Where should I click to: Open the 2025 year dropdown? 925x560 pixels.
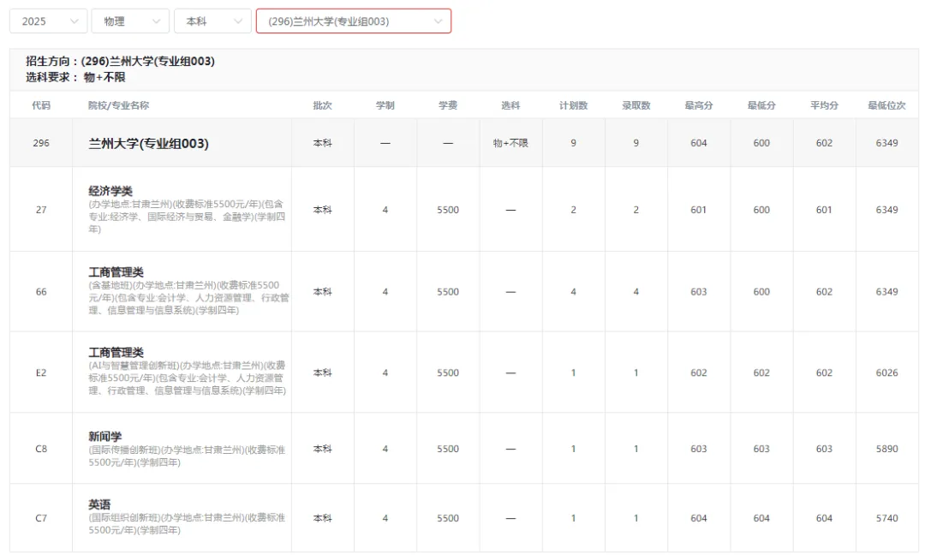click(x=48, y=21)
